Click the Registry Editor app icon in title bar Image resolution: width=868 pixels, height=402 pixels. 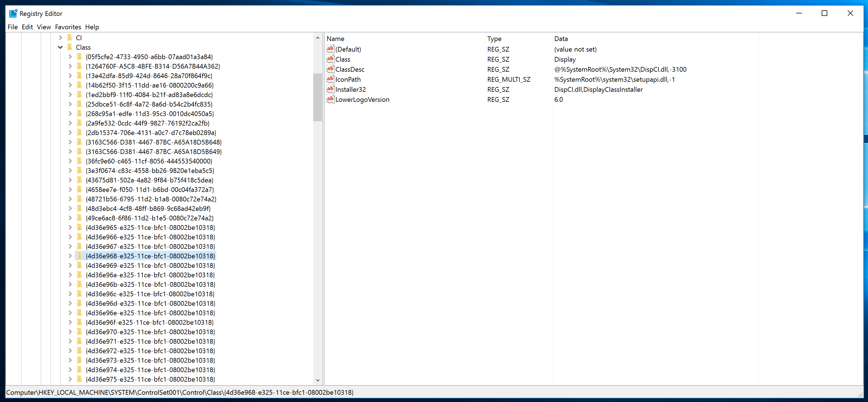pos(13,13)
